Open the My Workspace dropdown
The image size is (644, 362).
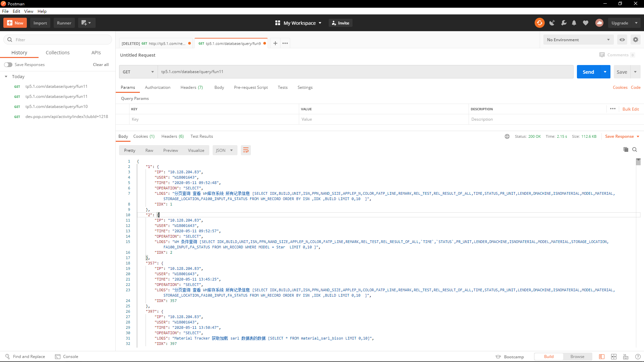[x=298, y=23]
